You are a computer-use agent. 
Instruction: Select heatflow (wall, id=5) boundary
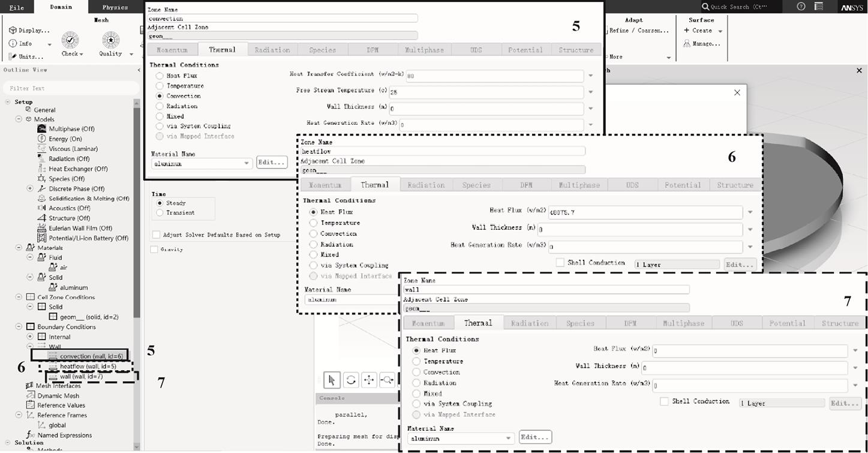(88, 366)
